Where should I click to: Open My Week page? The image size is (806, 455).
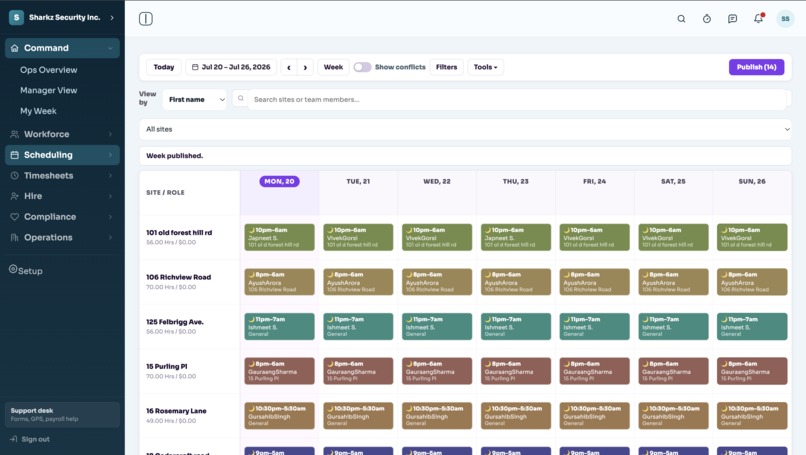tap(39, 111)
